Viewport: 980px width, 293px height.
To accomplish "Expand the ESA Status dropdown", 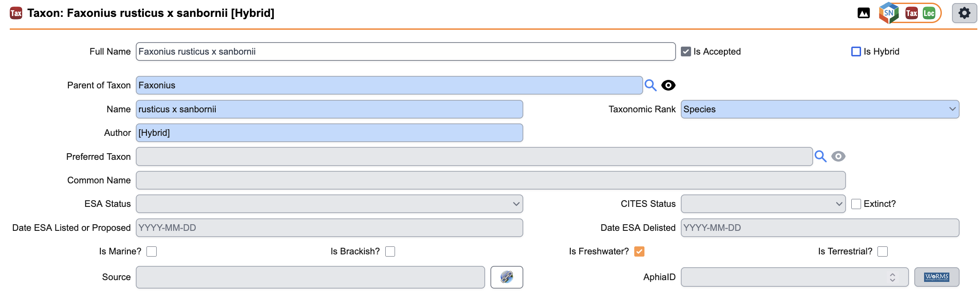I will coord(329,204).
